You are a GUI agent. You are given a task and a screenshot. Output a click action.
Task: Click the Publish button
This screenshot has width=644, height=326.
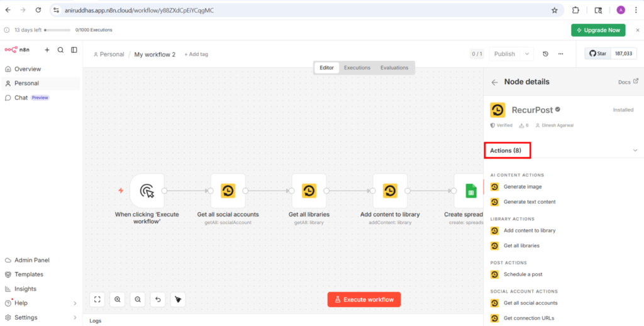click(x=504, y=54)
